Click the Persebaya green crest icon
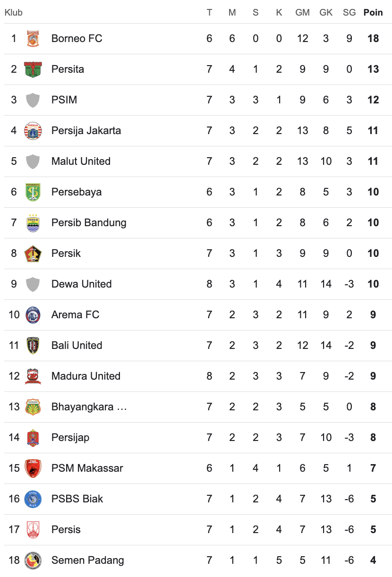 click(x=33, y=192)
